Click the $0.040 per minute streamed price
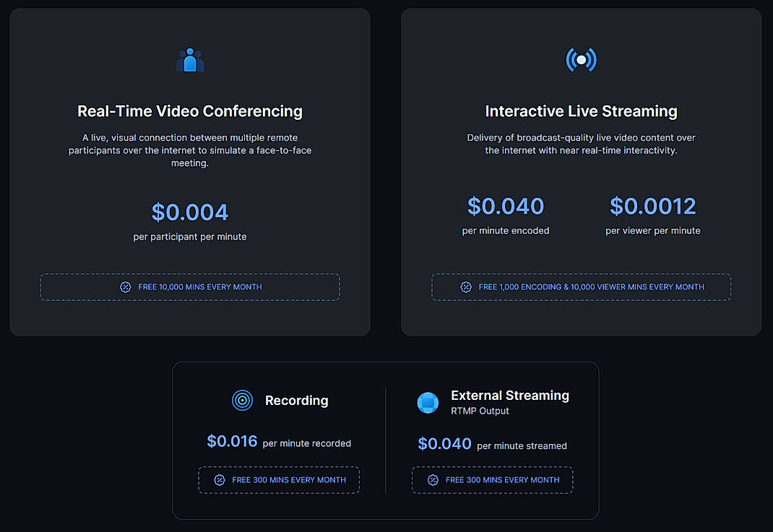 tap(445, 444)
